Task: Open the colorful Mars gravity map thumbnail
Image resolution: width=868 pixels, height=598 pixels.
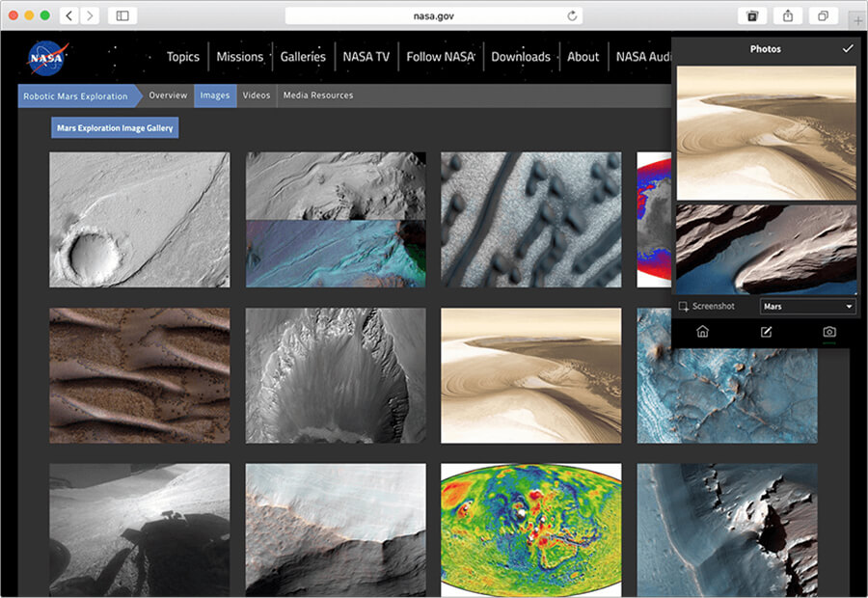Action: click(530, 529)
